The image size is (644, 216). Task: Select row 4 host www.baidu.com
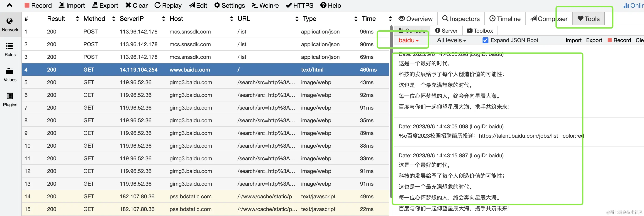[x=190, y=70]
